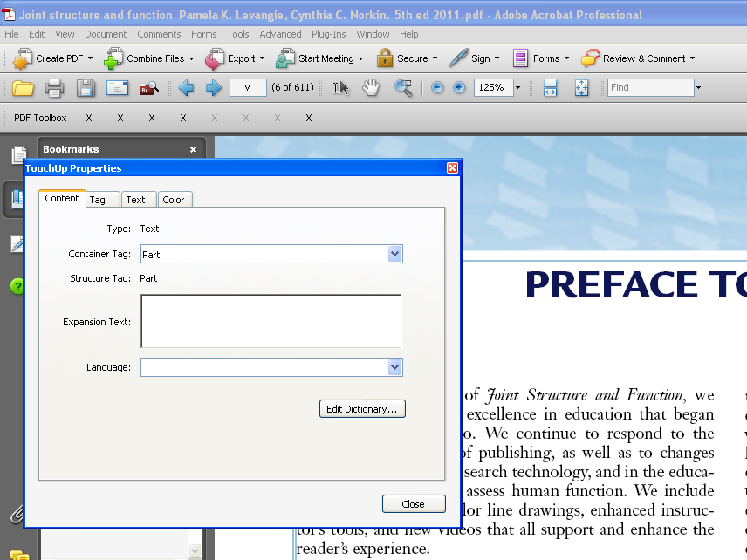Image resolution: width=747 pixels, height=560 pixels.
Task: Click the Find search field
Action: click(650, 87)
